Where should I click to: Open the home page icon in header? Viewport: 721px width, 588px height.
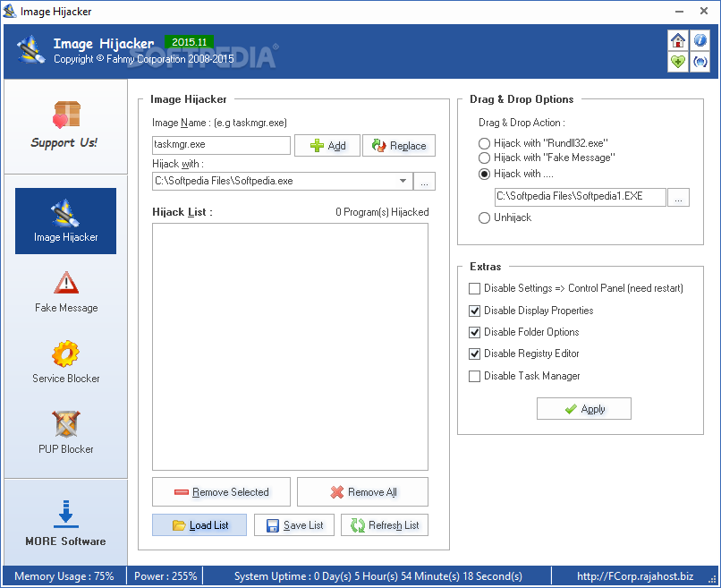(x=677, y=40)
